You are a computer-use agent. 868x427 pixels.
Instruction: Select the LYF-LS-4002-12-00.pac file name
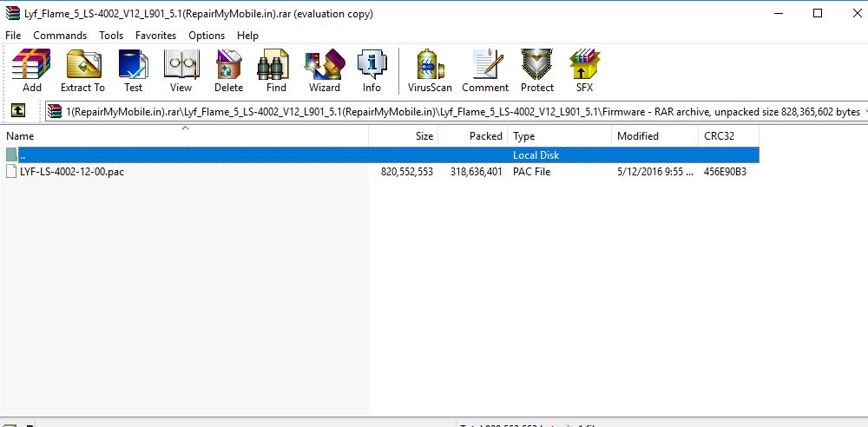72,172
